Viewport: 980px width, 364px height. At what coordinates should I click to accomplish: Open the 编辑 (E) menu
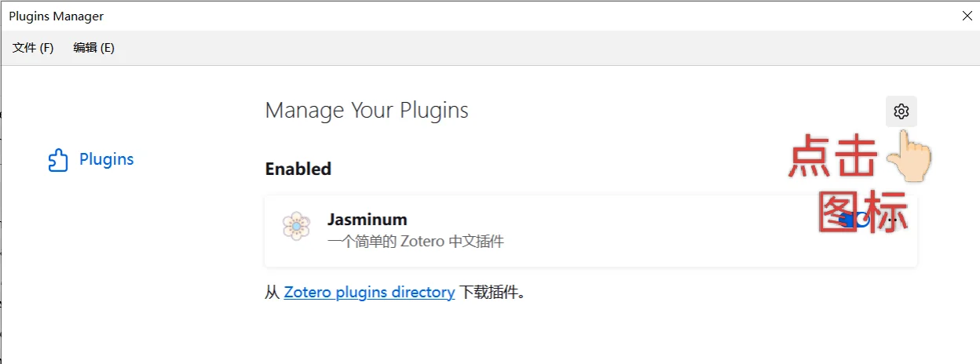coord(93,48)
